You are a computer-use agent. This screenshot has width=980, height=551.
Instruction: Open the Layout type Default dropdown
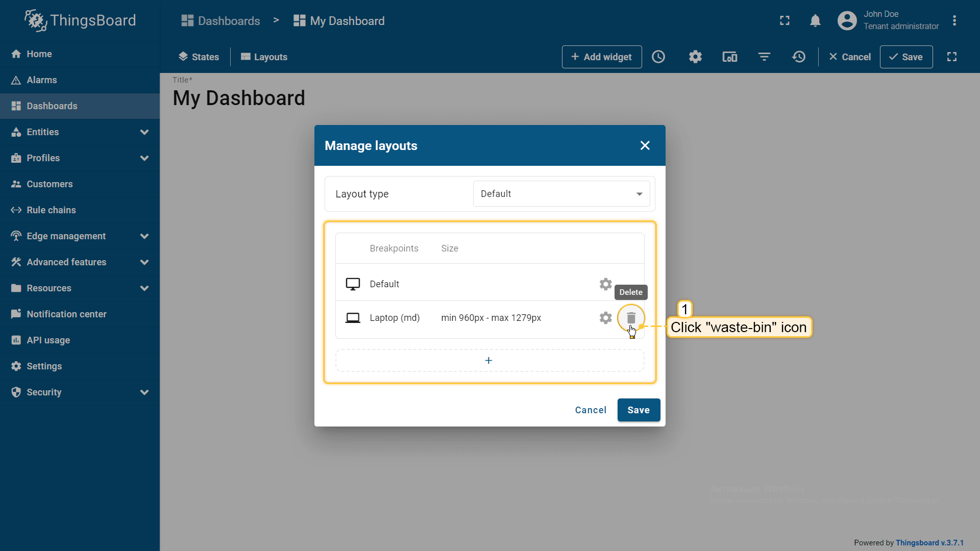click(x=561, y=194)
